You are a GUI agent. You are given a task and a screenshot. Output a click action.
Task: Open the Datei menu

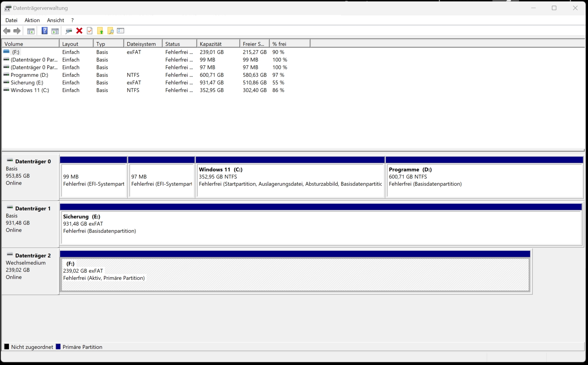pos(11,20)
